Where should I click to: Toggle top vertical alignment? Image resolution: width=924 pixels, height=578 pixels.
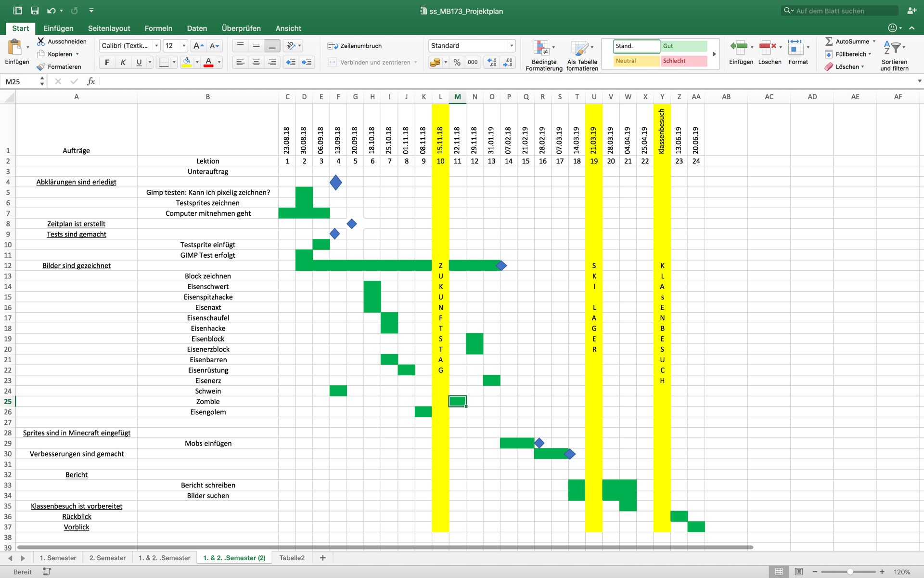coord(240,46)
